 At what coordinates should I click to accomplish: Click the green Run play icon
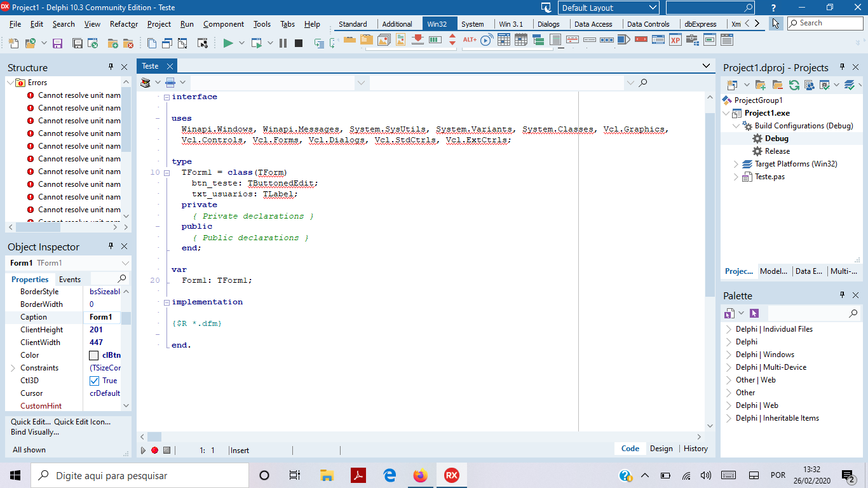click(228, 43)
